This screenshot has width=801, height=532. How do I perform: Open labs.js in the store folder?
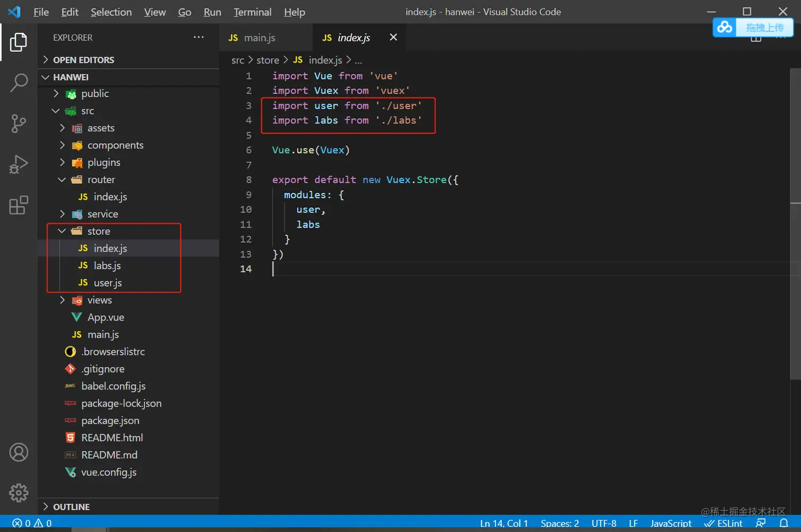click(128, 265)
